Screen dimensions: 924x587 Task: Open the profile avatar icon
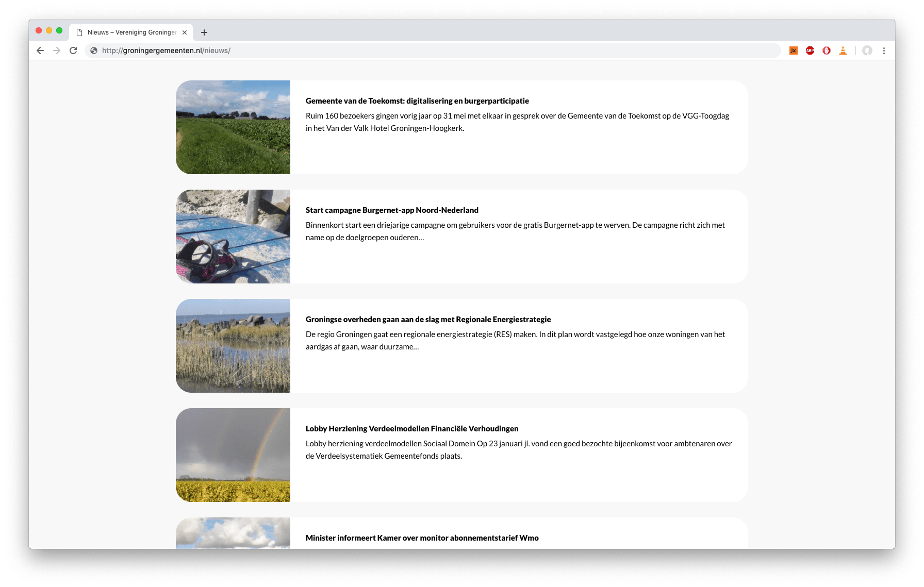pos(867,51)
